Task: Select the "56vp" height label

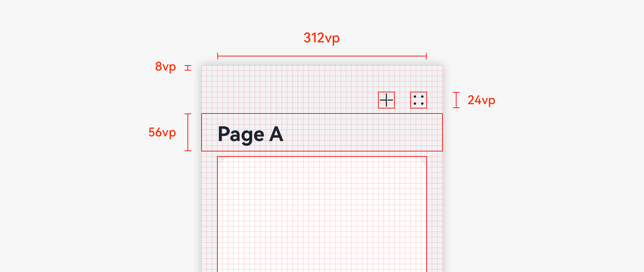Action: [x=162, y=132]
